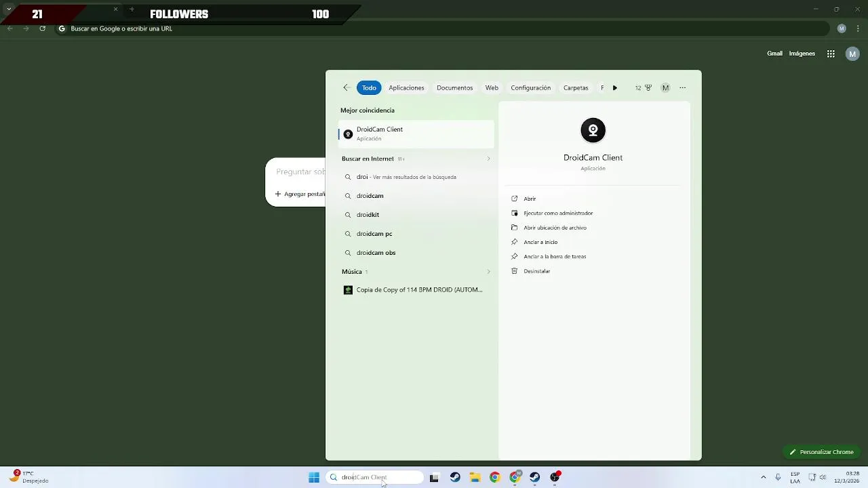Open File Explorer from the taskbar
This screenshot has height=488, width=868.
tap(475, 477)
